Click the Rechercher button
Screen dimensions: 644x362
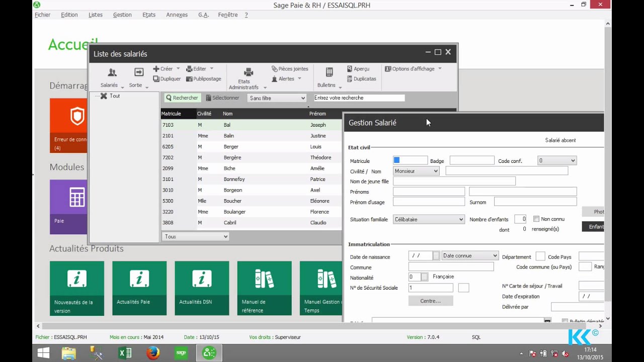pos(182,98)
